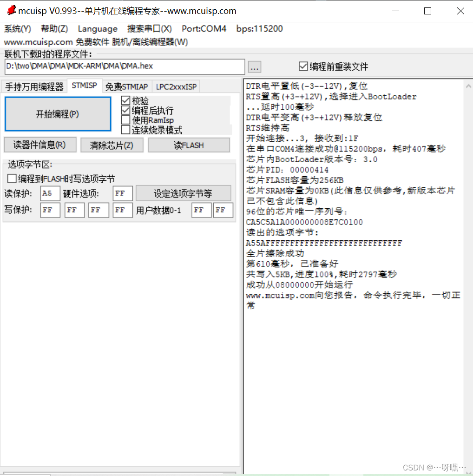Click log line 第610毫秒, 已准备好
Screen dimensions: 473x476
click(x=292, y=264)
